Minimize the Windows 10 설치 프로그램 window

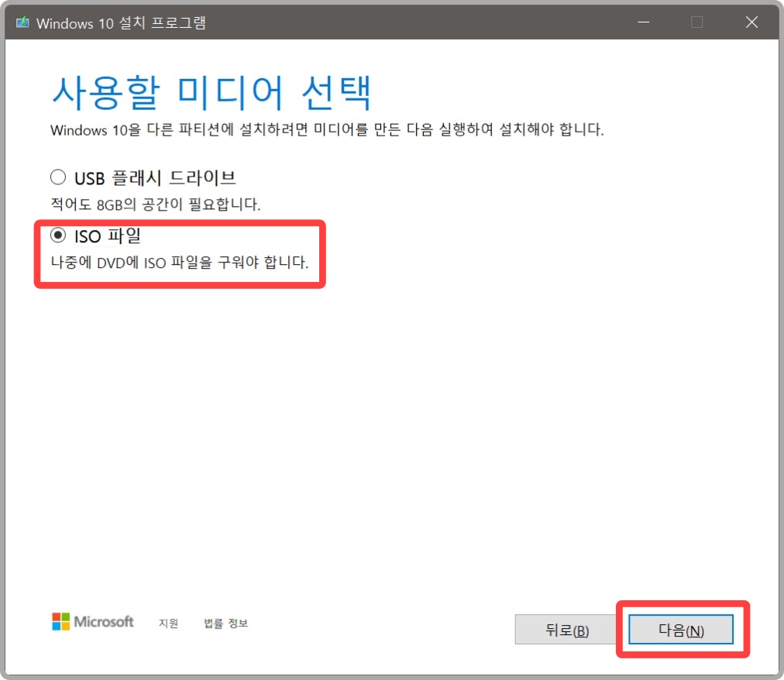[643, 22]
